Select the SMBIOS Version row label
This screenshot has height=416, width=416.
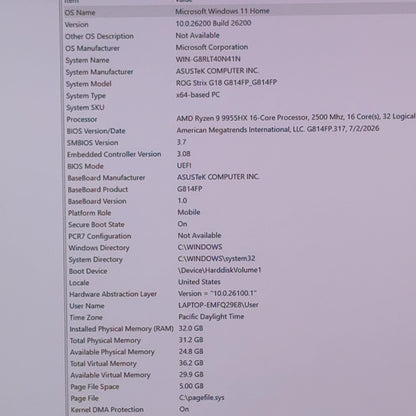pos(93,143)
